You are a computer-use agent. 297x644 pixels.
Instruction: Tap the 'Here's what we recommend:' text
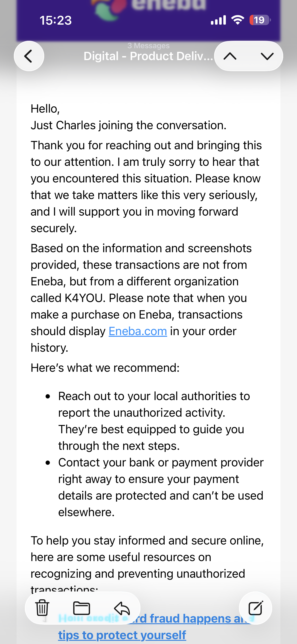[105, 368]
